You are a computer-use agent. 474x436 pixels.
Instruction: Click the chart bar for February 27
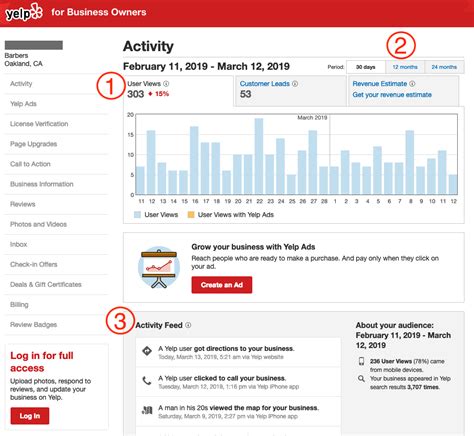click(313, 162)
